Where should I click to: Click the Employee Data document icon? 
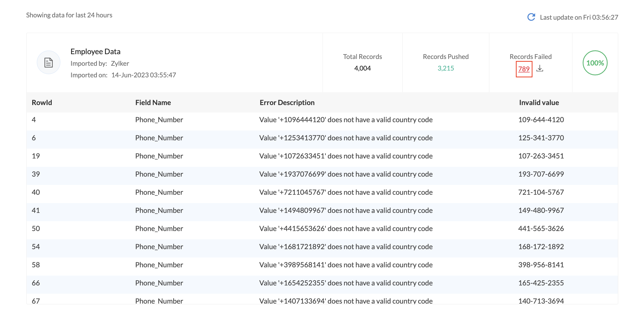pyautogui.click(x=48, y=62)
